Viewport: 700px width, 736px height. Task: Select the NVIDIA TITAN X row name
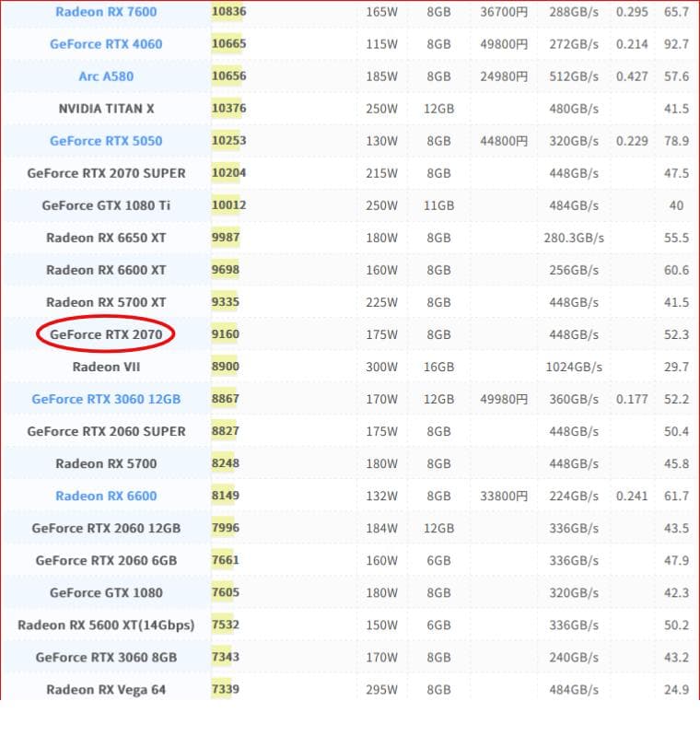click(x=106, y=109)
